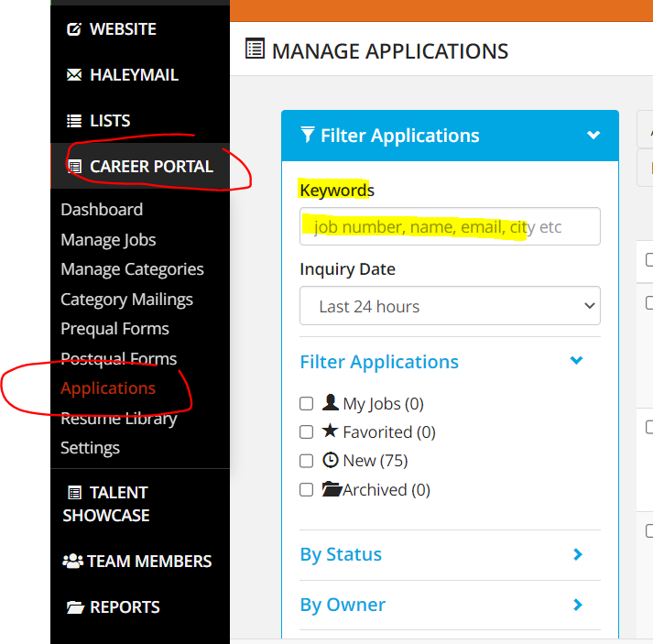Image resolution: width=653 pixels, height=644 pixels.
Task: Click the Talent Showcase icon
Action: [x=74, y=493]
